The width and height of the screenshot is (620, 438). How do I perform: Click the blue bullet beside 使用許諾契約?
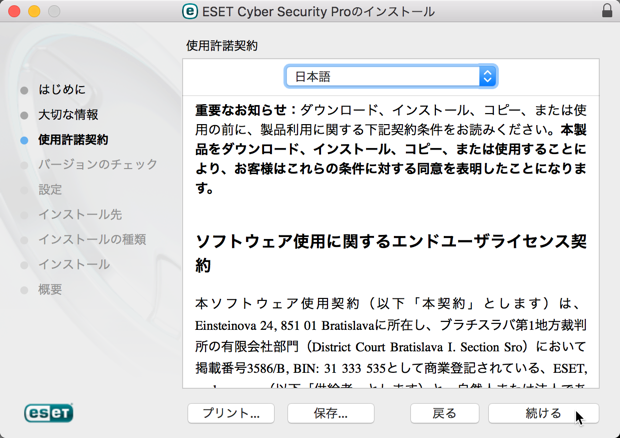(x=24, y=140)
